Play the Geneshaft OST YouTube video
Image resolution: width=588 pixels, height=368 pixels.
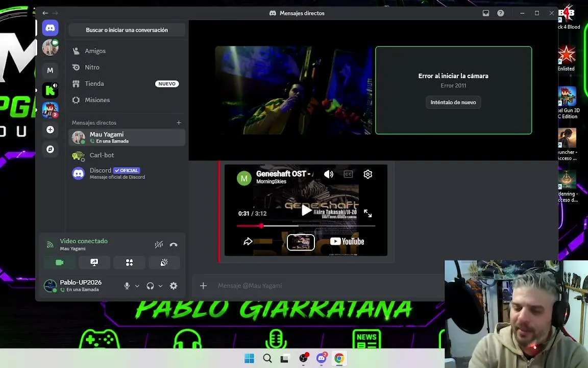click(x=306, y=210)
